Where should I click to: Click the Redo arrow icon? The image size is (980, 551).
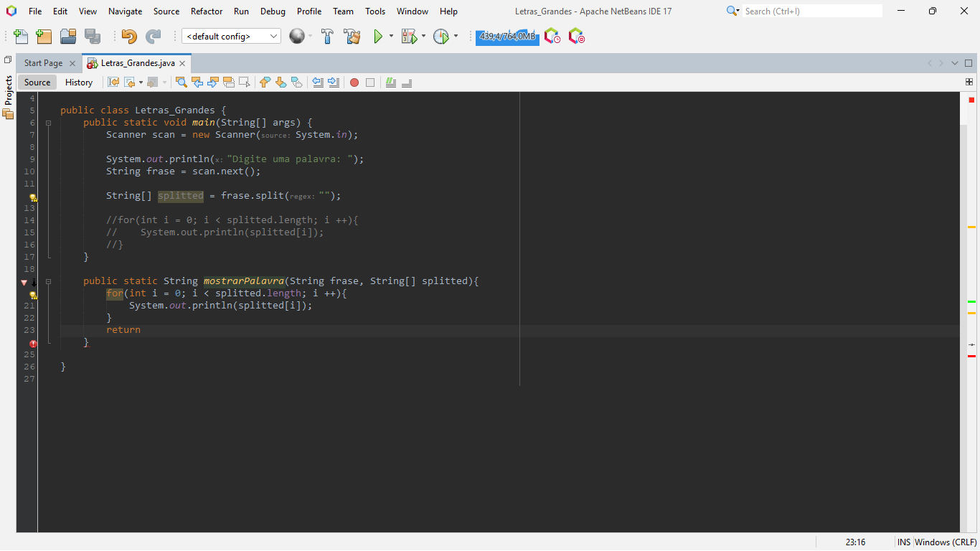(153, 37)
